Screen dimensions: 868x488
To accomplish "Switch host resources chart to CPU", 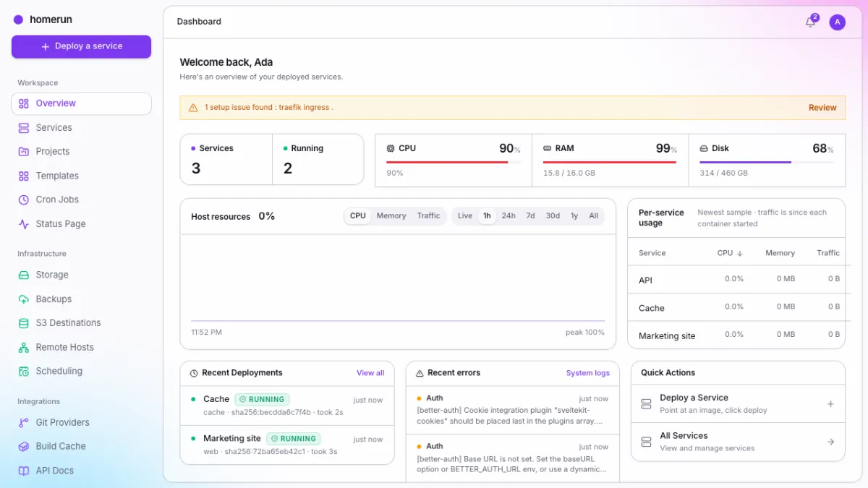I will [x=358, y=216].
